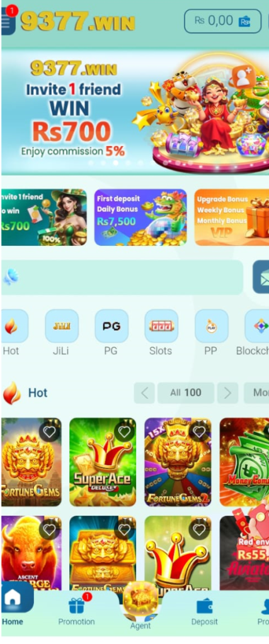Select the PP provider icon
Screen dimensions: 269x644
tap(212, 326)
